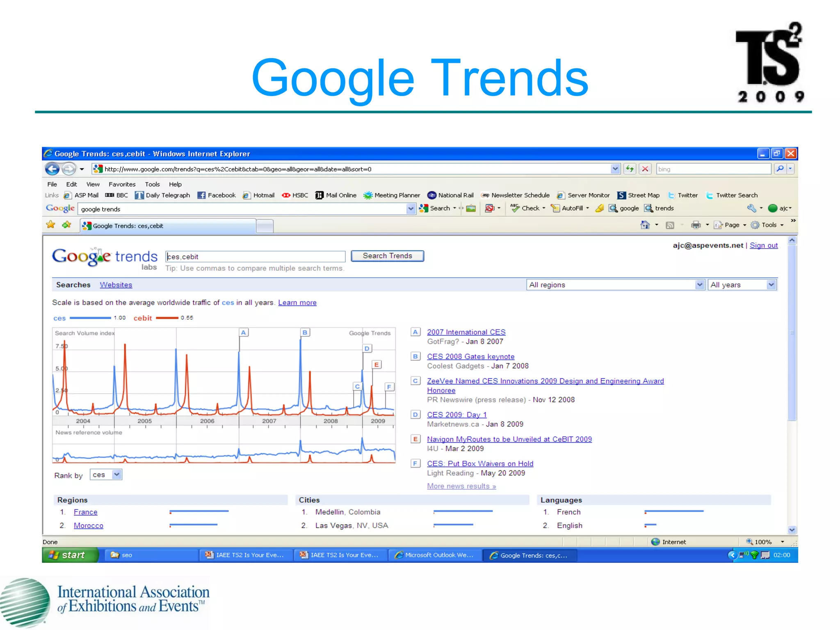
Task: Click More news results link
Action: tap(461, 486)
